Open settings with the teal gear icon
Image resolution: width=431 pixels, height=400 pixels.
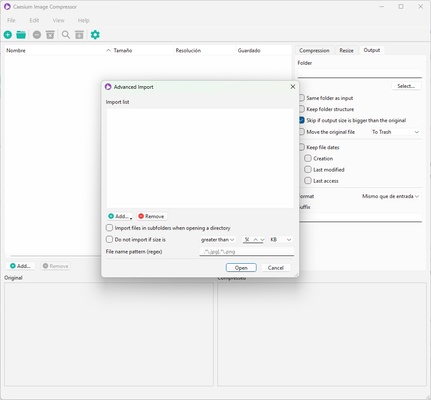tap(95, 34)
